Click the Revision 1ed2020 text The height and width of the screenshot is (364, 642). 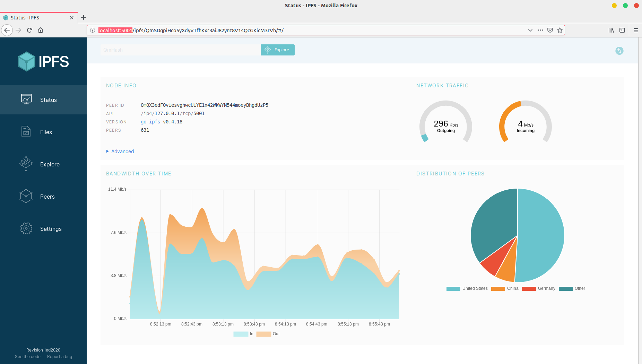[x=43, y=350]
